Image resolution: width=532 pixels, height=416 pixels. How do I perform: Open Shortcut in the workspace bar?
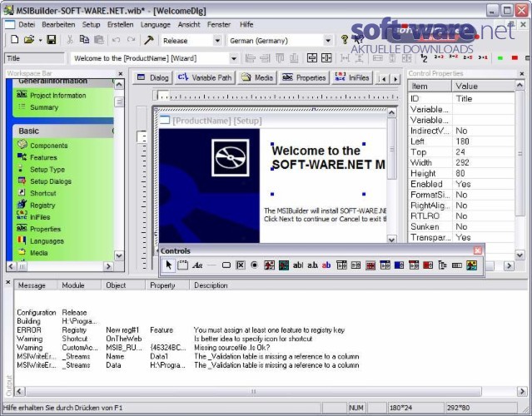[x=42, y=193]
